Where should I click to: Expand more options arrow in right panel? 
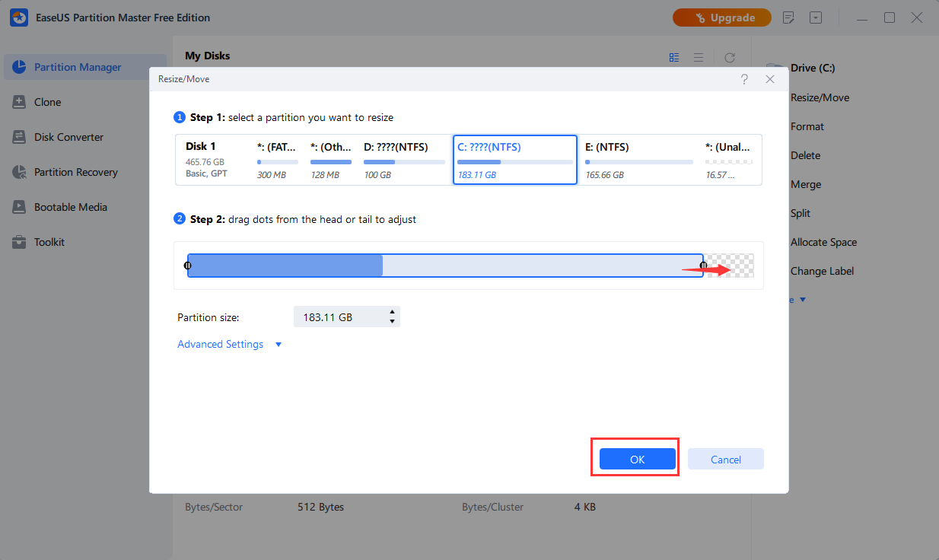click(x=802, y=300)
